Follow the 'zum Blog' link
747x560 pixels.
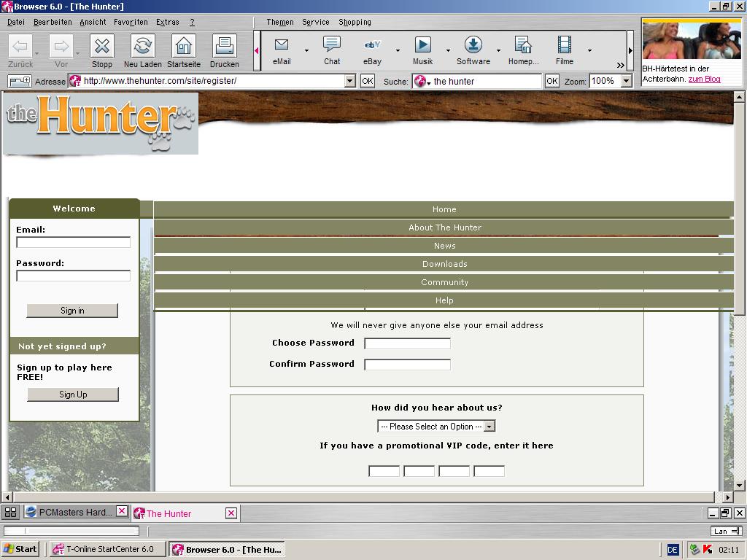tap(704, 79)
